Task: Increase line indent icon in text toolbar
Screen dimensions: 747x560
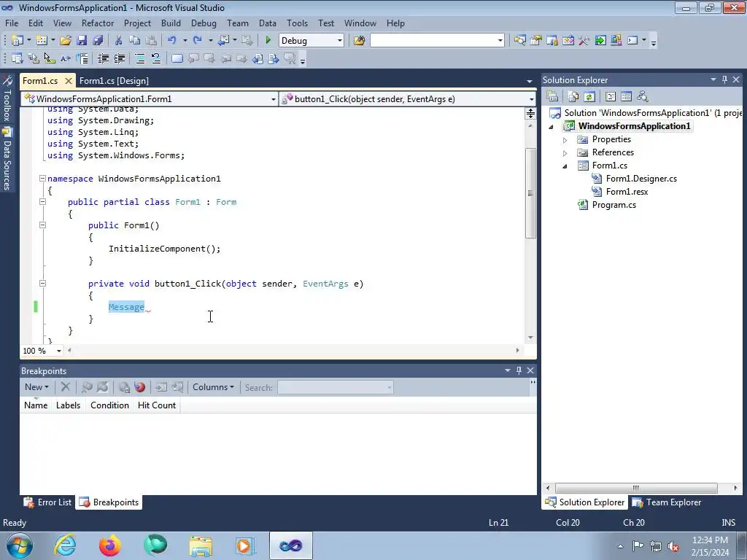Action: [x=119, y=58]
